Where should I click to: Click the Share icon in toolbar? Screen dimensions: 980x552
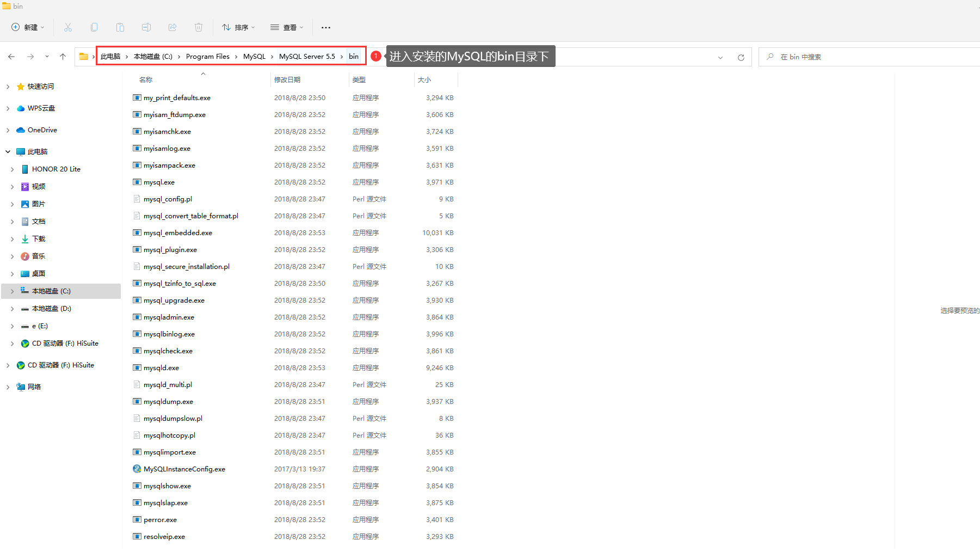coord(172,27)
